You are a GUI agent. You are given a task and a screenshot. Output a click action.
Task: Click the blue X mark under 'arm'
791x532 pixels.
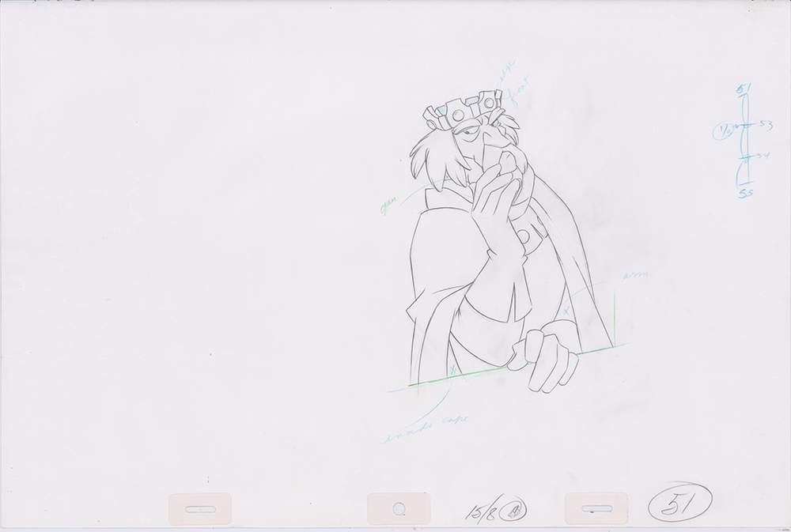point(566,311)
